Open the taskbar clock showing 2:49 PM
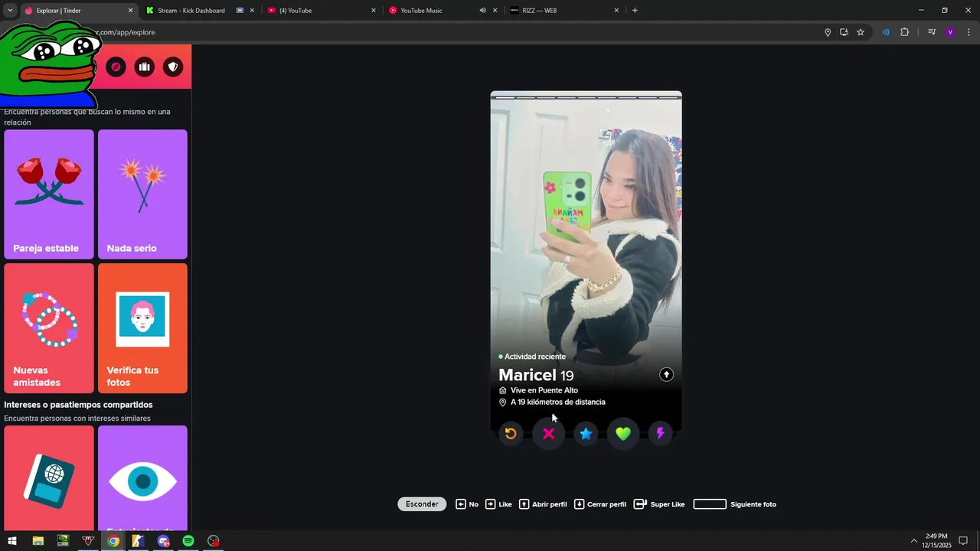Screen dimensions: 980x551 coord(936,541)
